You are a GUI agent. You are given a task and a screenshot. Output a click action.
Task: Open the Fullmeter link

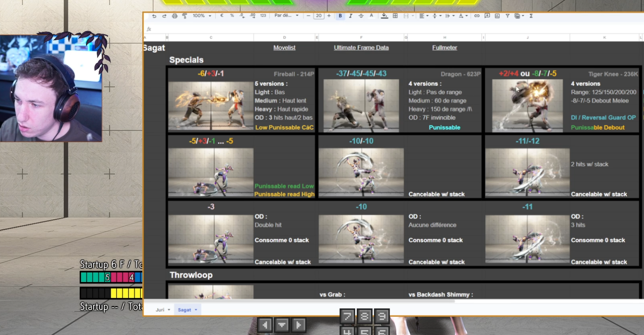click(x=445, y=48)
